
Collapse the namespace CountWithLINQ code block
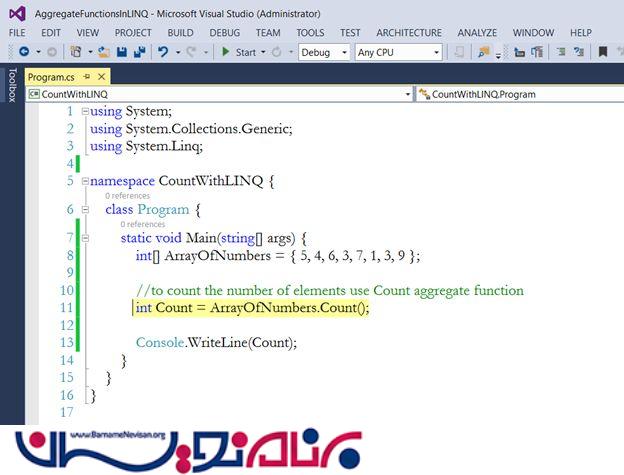[x=84, y=181]
